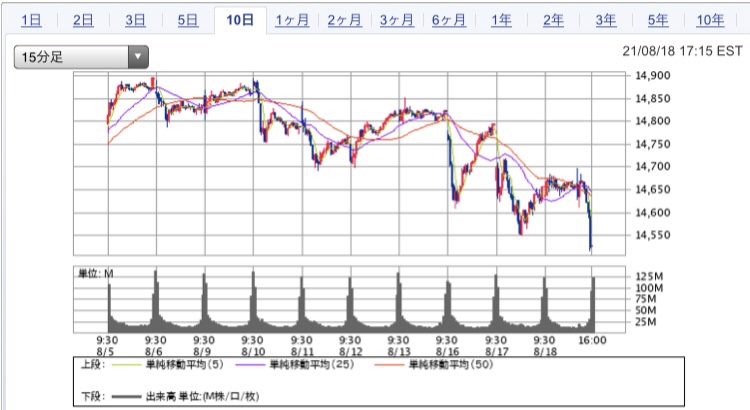Click the 14,800 price axis label

tap(652, 121)
